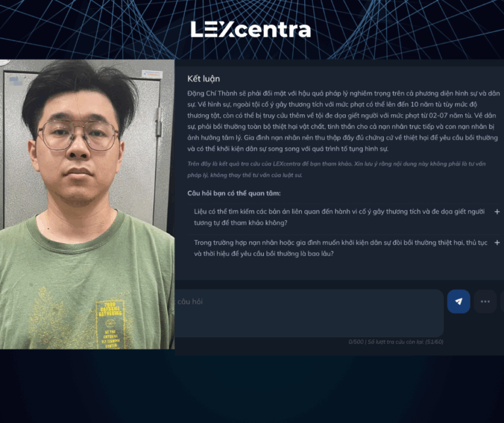Expand the plus icon for compensation deadline question
Viewport: 504px width, 423px height.
[x=497, y=242]
